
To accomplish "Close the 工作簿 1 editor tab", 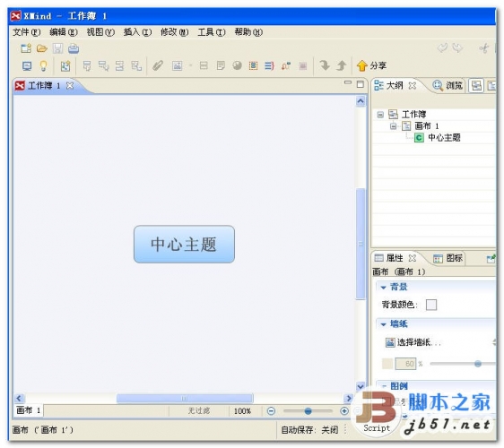I will [70, 86].
